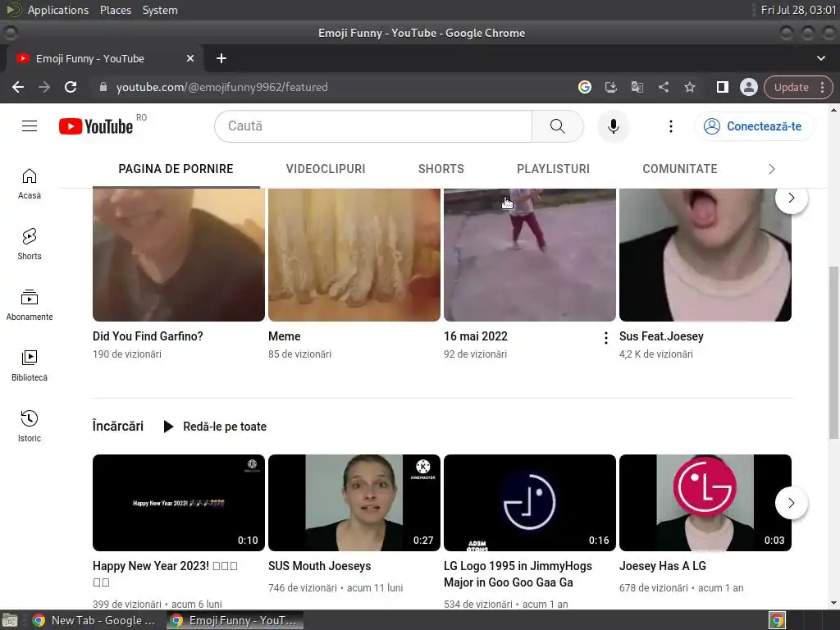Open Chrome profile avatar
Viewport: 840px width, 630px height.
click(748, 87)
